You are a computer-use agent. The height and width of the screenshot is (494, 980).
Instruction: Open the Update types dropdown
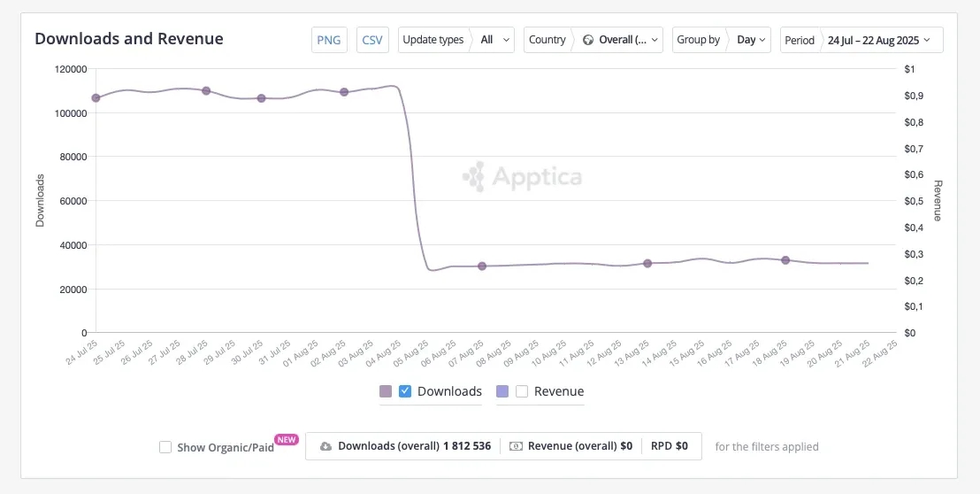[x=456, y=40]
